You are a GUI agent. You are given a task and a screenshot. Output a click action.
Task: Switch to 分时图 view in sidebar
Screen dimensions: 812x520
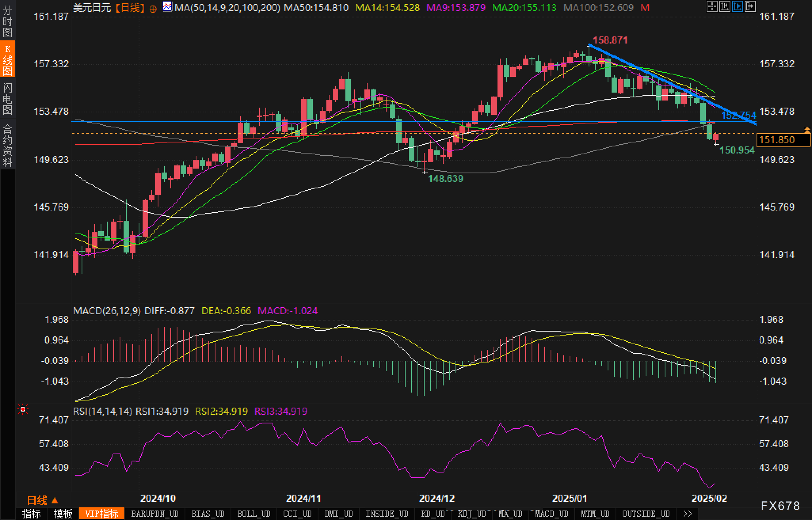point(8,21)
